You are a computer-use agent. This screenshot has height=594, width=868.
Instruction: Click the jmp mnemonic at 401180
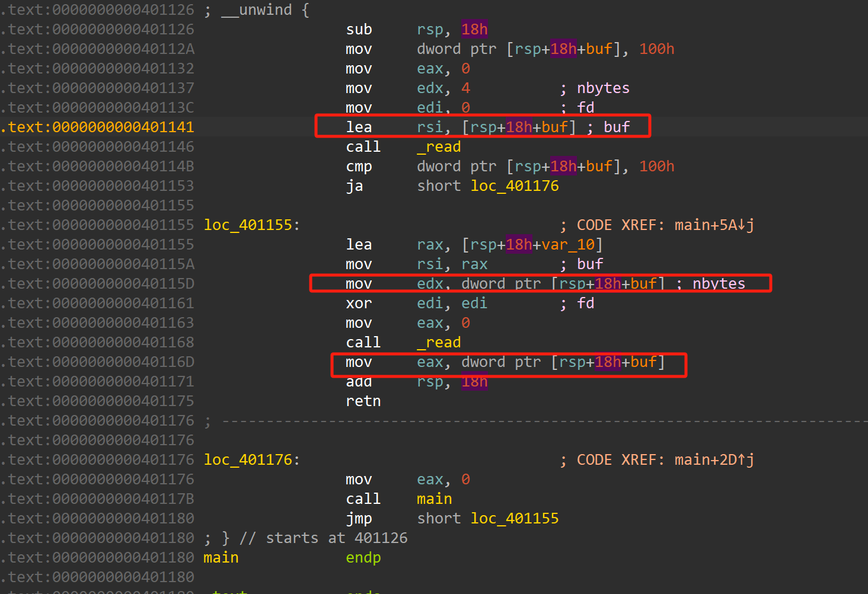pyautogui.click(x=359, y=518)
